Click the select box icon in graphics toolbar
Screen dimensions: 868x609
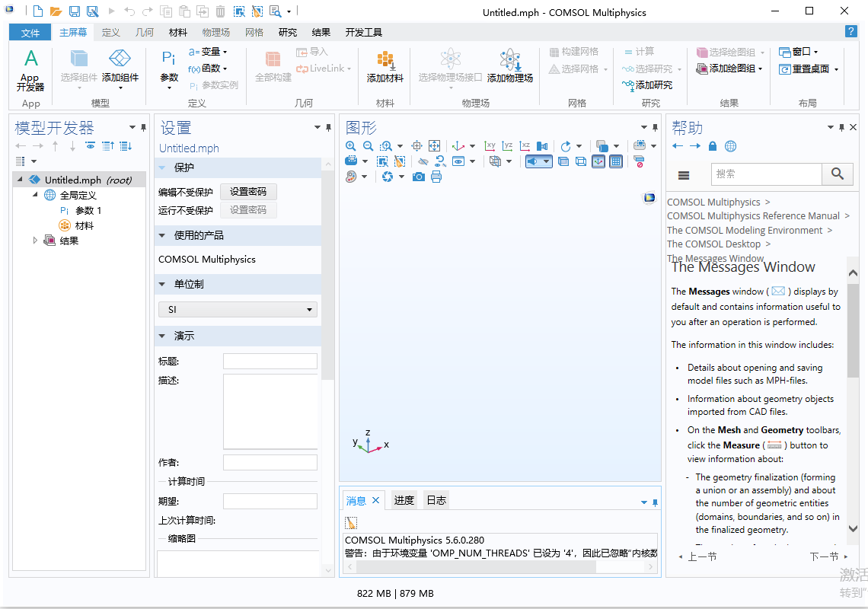(382, 161)
